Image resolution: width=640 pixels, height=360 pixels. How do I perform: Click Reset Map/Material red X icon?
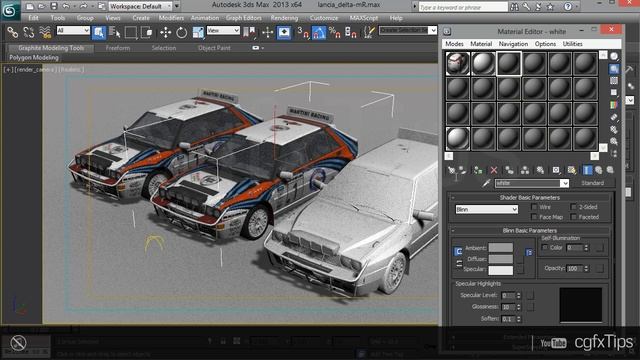pos(493,170)
